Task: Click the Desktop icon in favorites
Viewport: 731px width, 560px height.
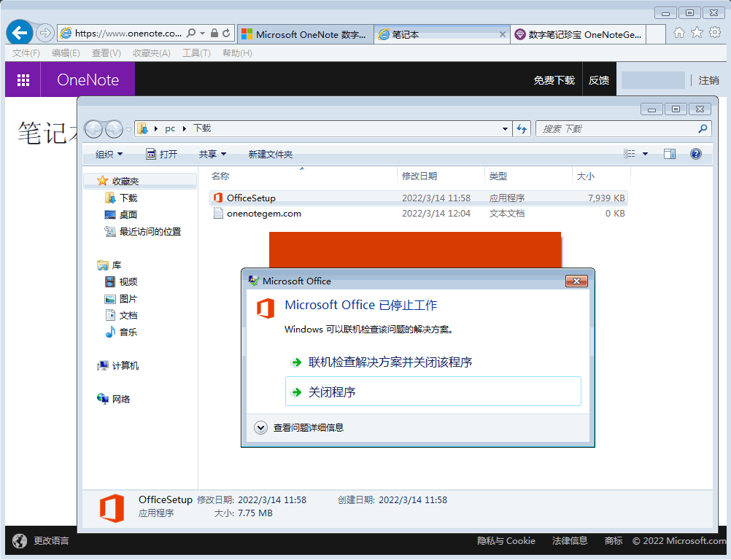Action: point(110,215)
